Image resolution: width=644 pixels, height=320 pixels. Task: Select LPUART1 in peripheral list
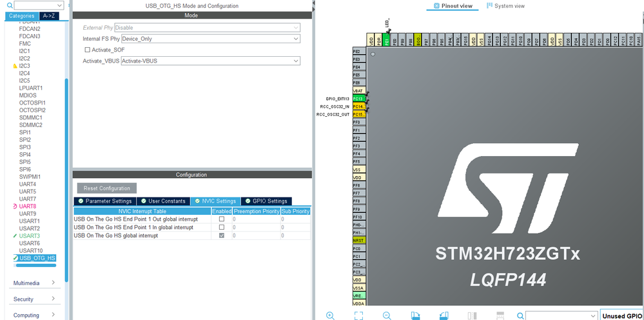tap(30, 88)
